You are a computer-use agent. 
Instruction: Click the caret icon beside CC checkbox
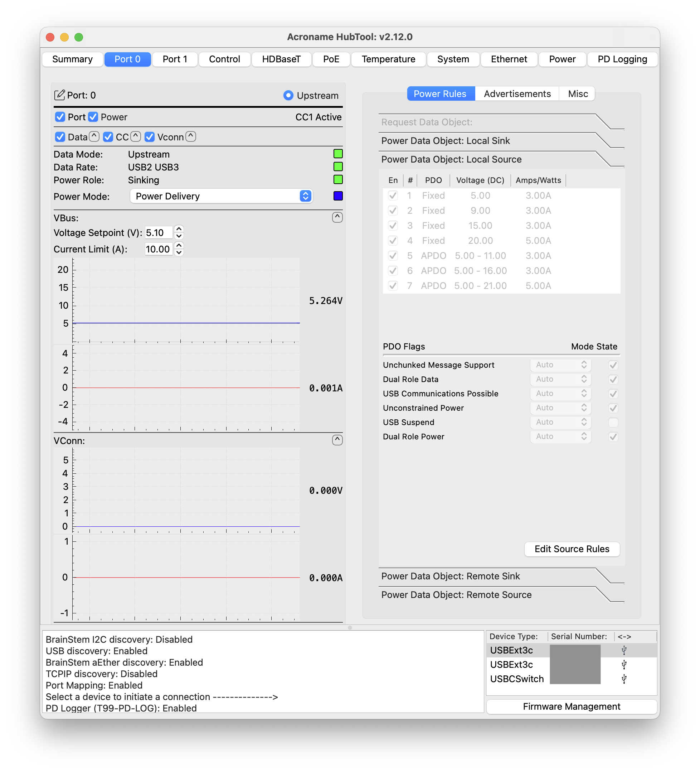click(x=136, y=136)
